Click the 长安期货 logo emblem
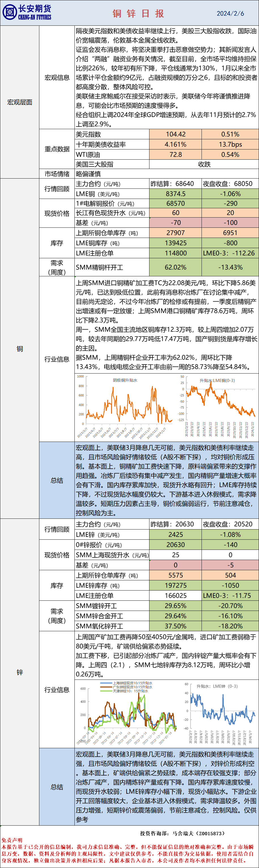The height and width of the screenshot is (868, 259). [9, 12]
